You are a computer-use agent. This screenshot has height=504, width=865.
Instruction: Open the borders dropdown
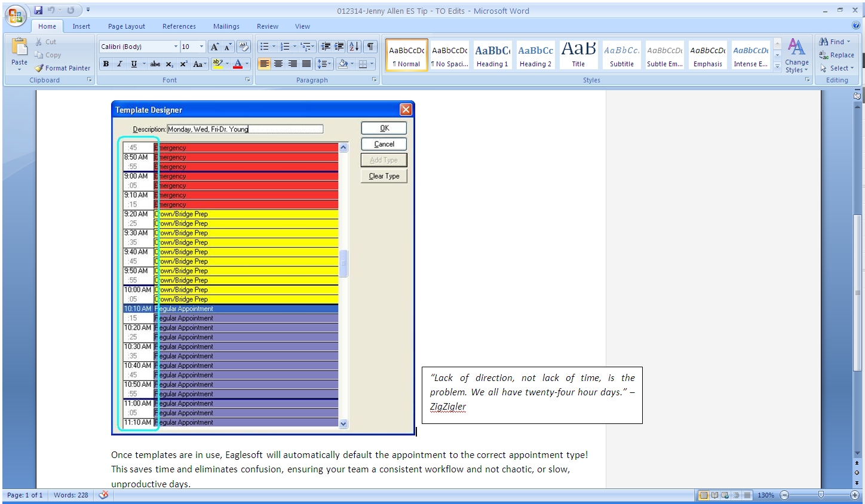pyautogui.click(x=372, y=64)
